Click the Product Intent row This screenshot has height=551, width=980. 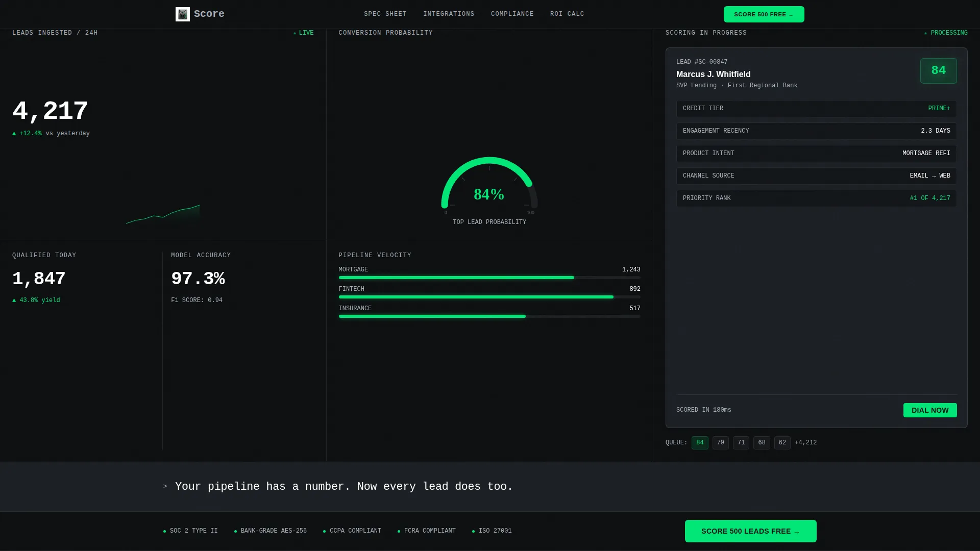[x=817, y=154]
